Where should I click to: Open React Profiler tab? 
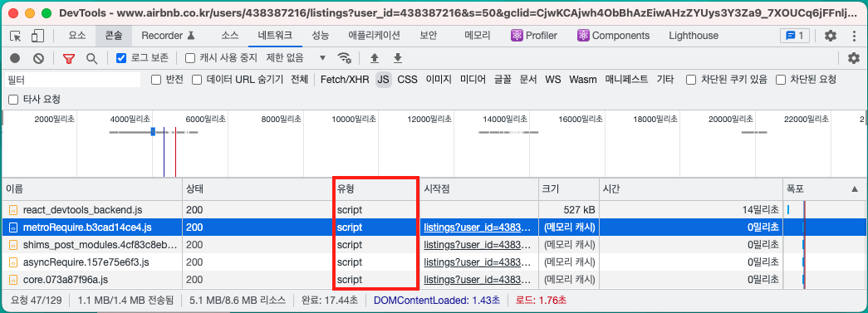(x=534, y=36)
